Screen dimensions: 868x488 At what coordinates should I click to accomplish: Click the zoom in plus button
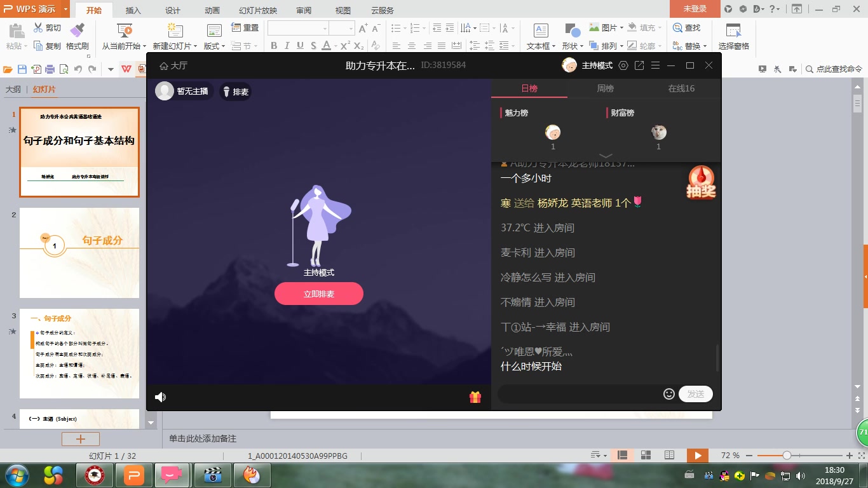tap(850, 455)
